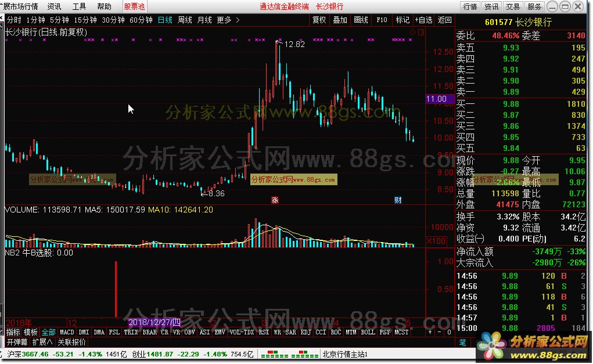
Task: Click the 行情 button at top right
Action: 470,6
